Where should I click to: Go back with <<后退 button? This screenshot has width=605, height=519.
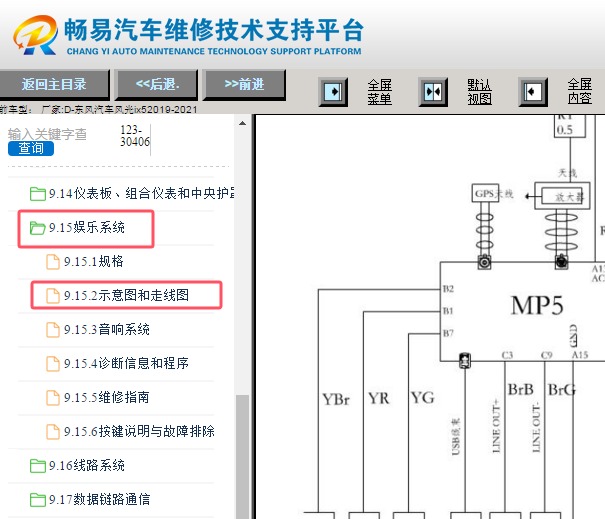(157, 84)
